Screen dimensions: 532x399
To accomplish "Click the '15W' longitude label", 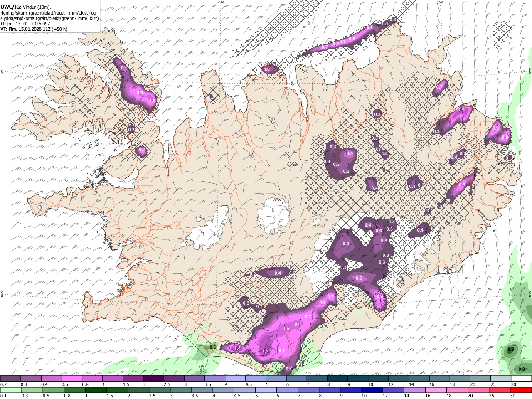I will click(440, 2).
